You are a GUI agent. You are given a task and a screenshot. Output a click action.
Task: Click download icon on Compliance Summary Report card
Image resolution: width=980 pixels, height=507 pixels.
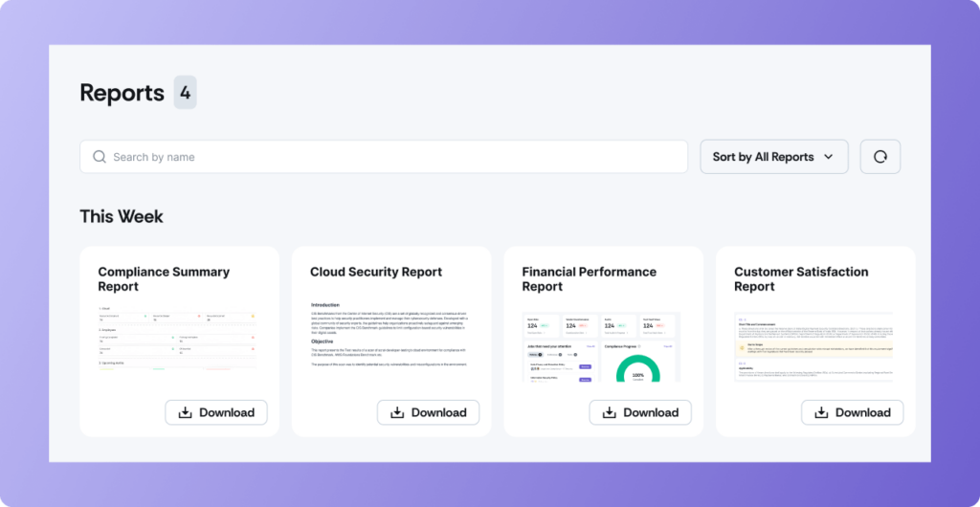pos(185,412)
